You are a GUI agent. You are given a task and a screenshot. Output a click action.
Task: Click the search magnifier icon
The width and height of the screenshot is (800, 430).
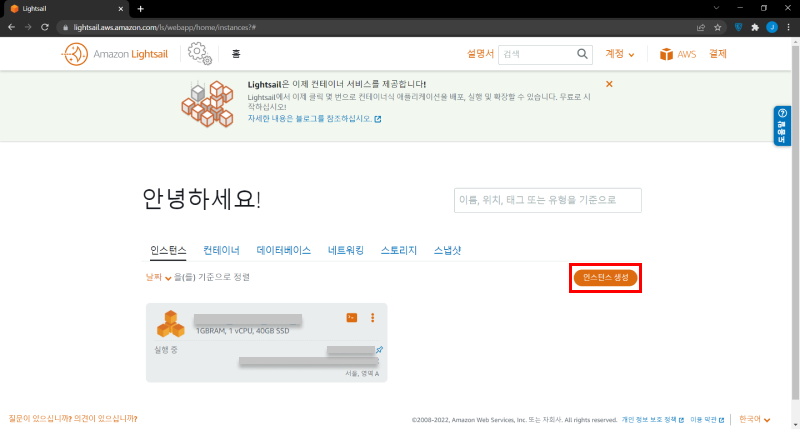(582, 54)
